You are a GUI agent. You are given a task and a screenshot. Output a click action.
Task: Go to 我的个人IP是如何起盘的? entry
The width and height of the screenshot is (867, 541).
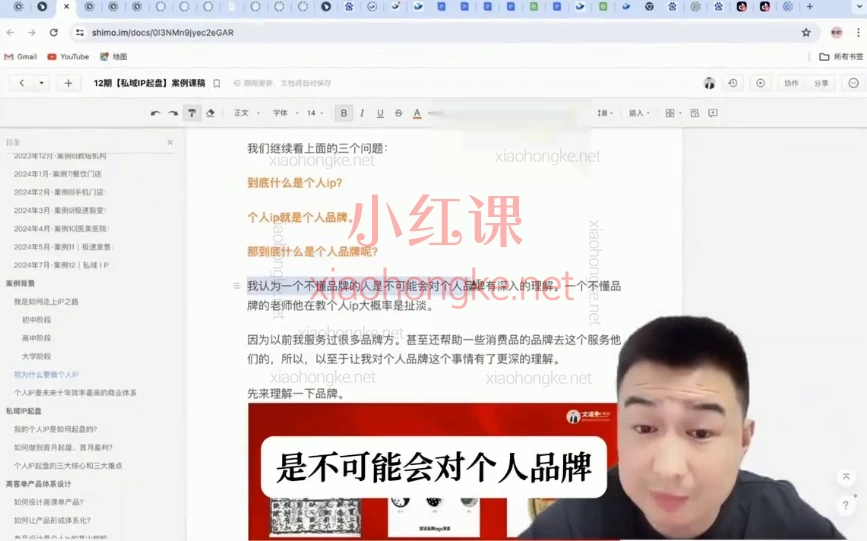pos(55,429)
